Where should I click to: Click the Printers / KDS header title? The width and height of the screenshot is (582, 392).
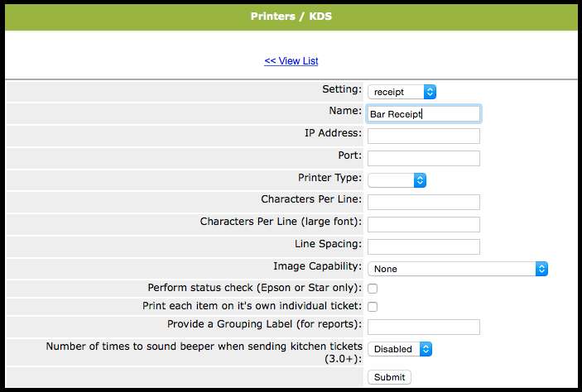click(291, 17)
